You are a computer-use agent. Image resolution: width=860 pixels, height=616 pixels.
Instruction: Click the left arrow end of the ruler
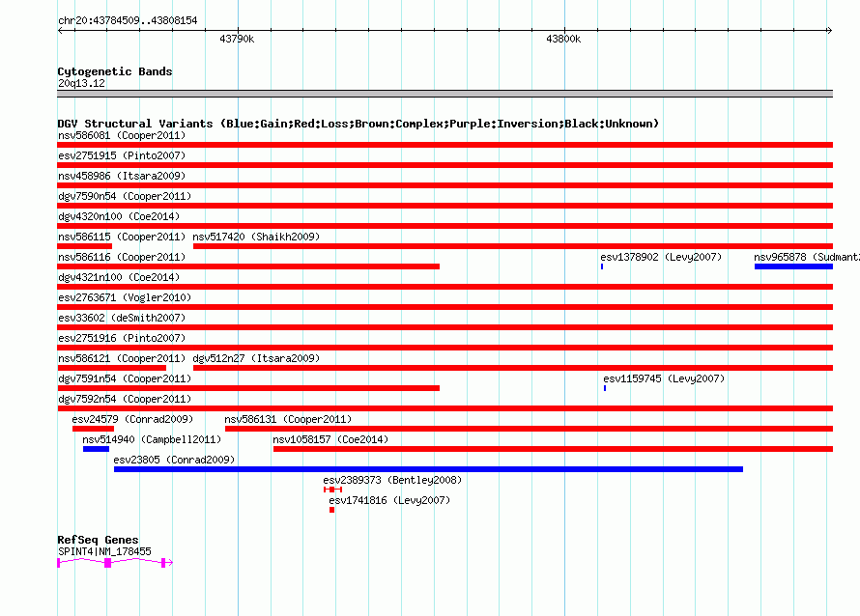pyautogui.click(x=60, y=30)
